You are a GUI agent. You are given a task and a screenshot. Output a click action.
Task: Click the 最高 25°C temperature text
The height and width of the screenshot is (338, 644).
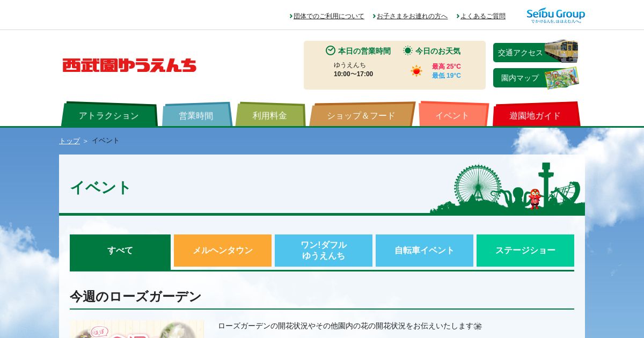447,67
